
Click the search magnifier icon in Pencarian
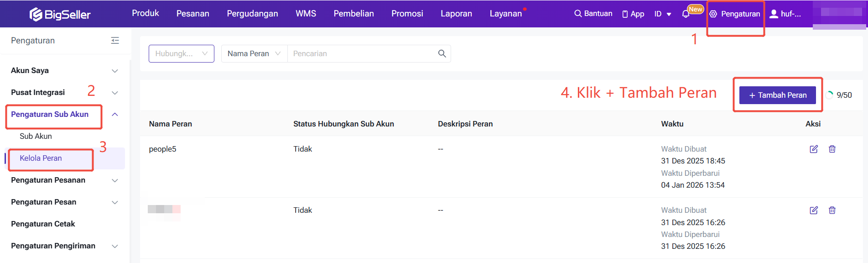click(x=442, y=53)
